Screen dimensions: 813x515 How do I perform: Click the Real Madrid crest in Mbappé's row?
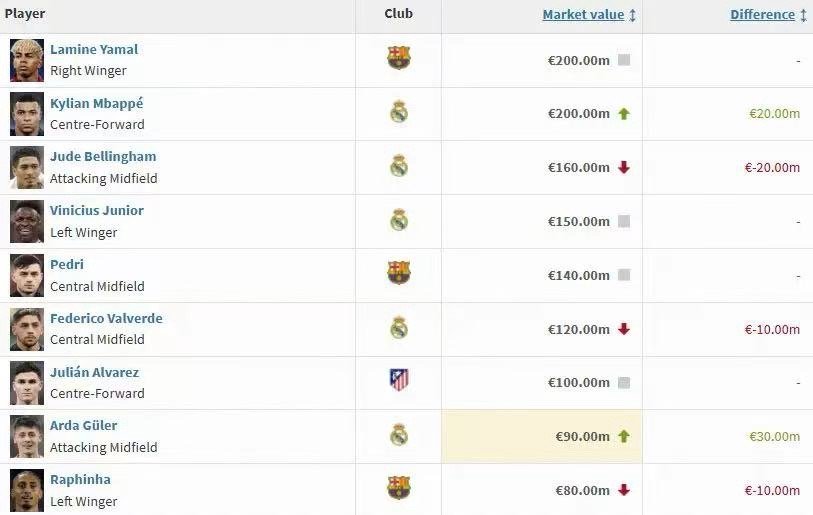(399, 113)
